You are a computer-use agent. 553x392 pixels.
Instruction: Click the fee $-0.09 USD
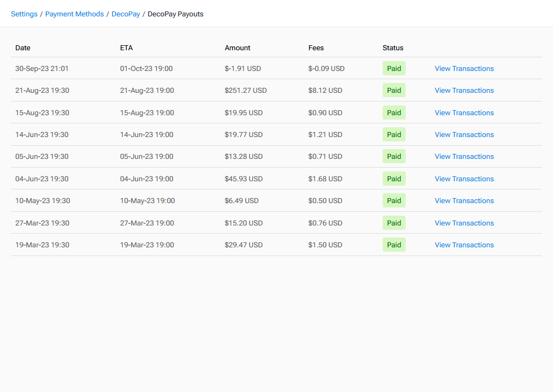326,68
